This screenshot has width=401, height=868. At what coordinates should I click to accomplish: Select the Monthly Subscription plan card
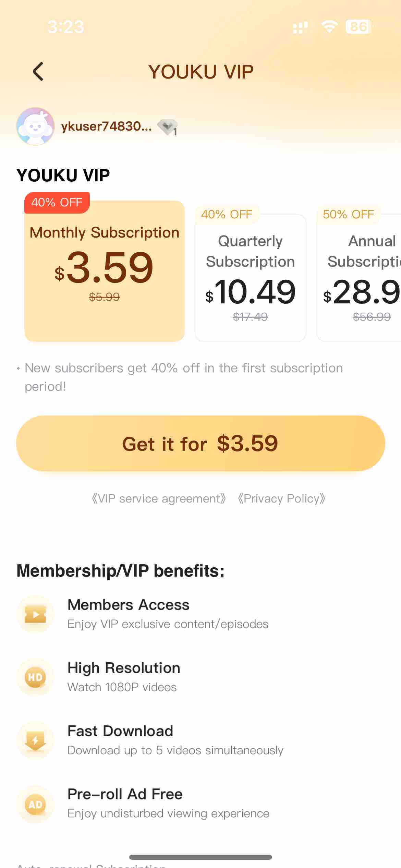(105, 271)
